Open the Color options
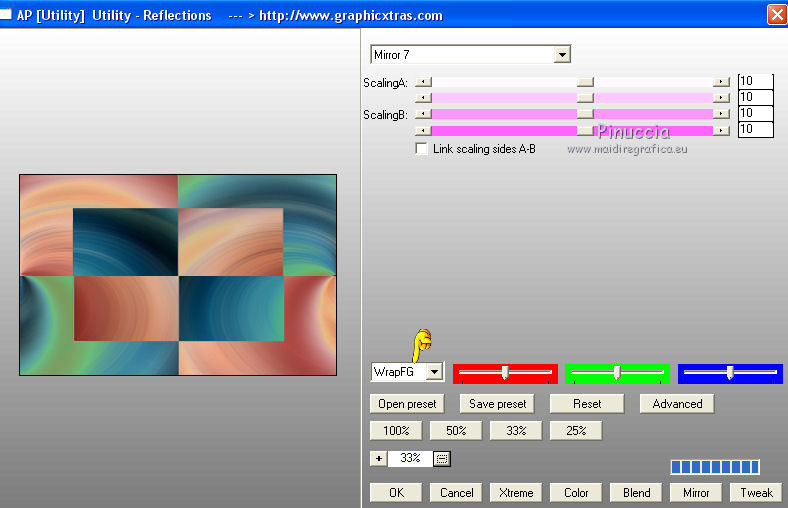The image size is (788, 508). point(576,492)
